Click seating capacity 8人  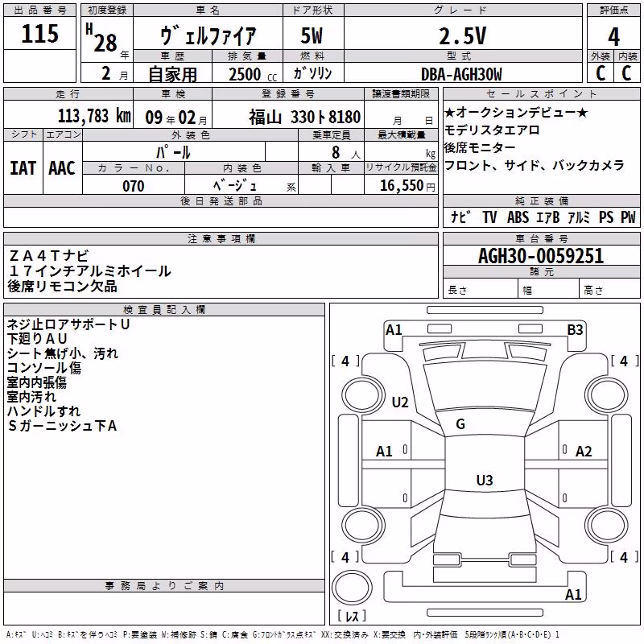click(x=346, y=152)
